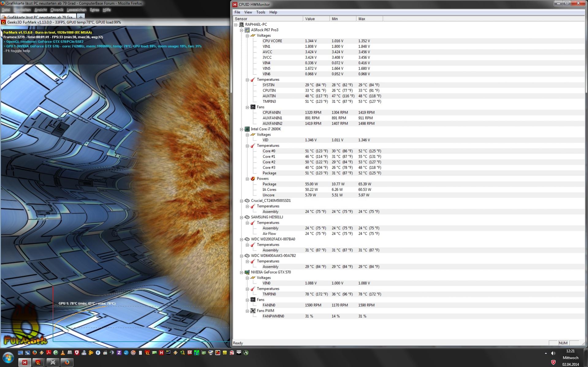Viewport: 588px width, 367px height.
Task: Collapse the WDC WD2002FAEX-007BA0 node
Action: click(242, 239)
